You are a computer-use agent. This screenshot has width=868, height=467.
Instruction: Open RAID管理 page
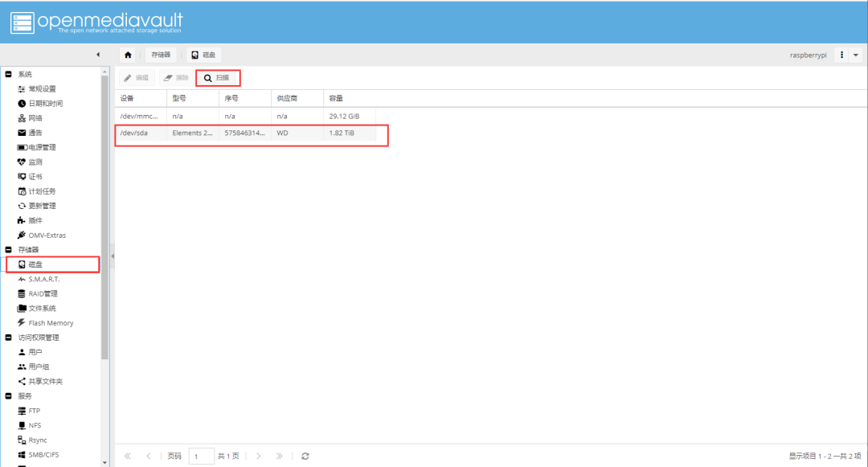tap(43, 294)
